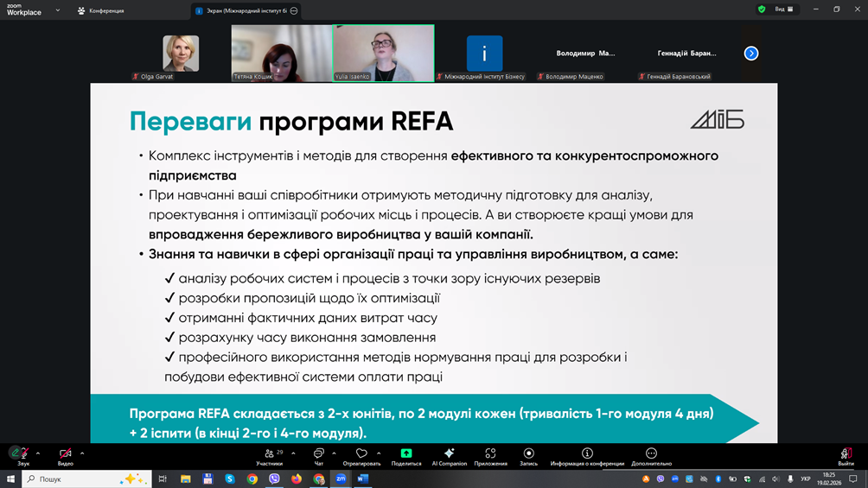The image size is (868, 488).
Task: Open Приложения apps panel
Action: pos(490,455)
